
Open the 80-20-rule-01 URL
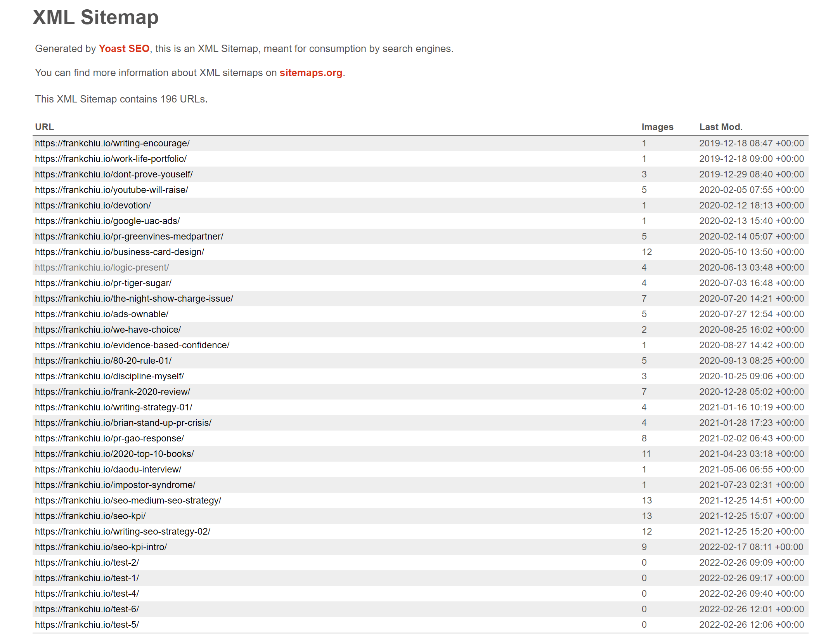103,361
